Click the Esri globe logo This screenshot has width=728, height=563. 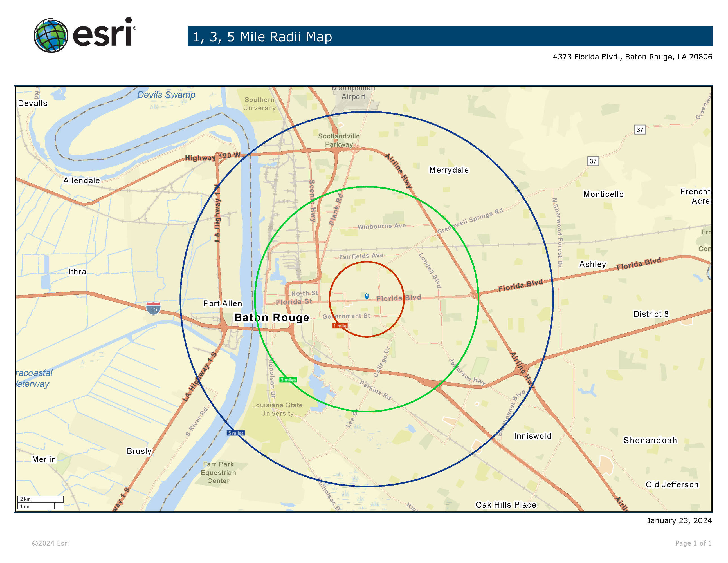coord(51,35)
